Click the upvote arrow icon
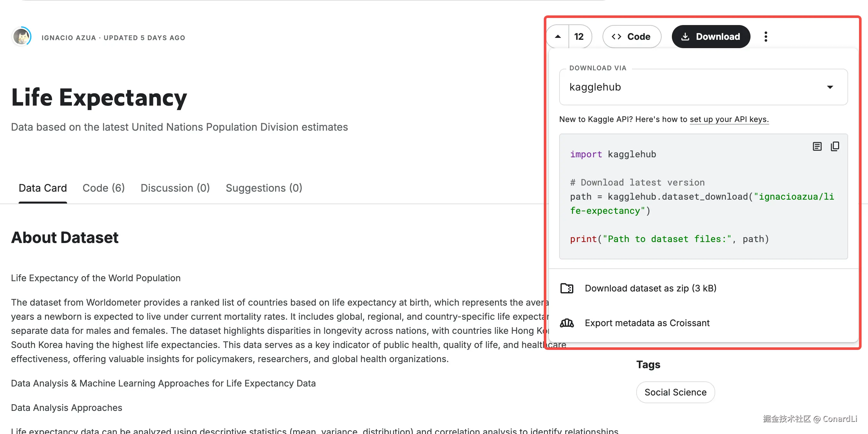Viewport: 868px width, 434px height. pos(558,36)
